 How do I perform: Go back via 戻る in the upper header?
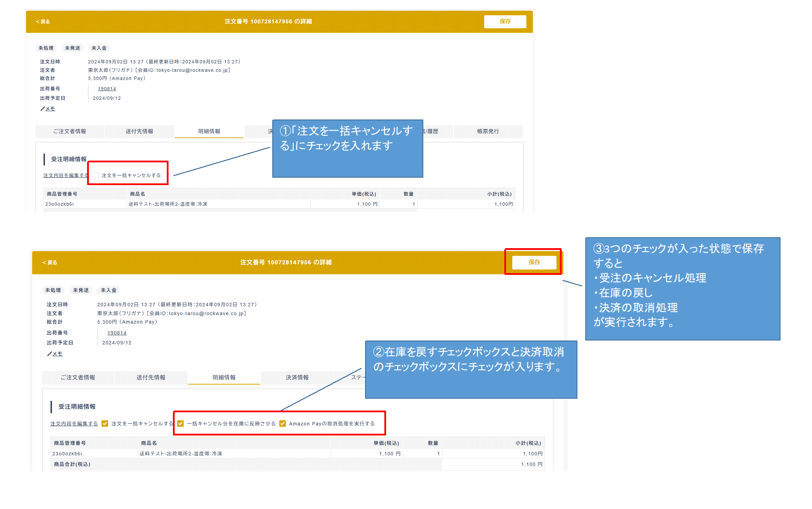(43, 22)
